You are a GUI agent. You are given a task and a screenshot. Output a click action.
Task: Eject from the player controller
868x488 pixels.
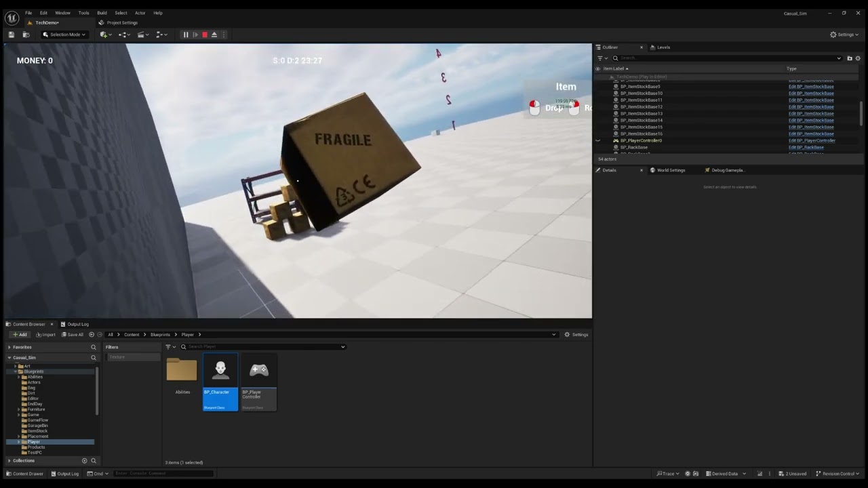(214, 35)
